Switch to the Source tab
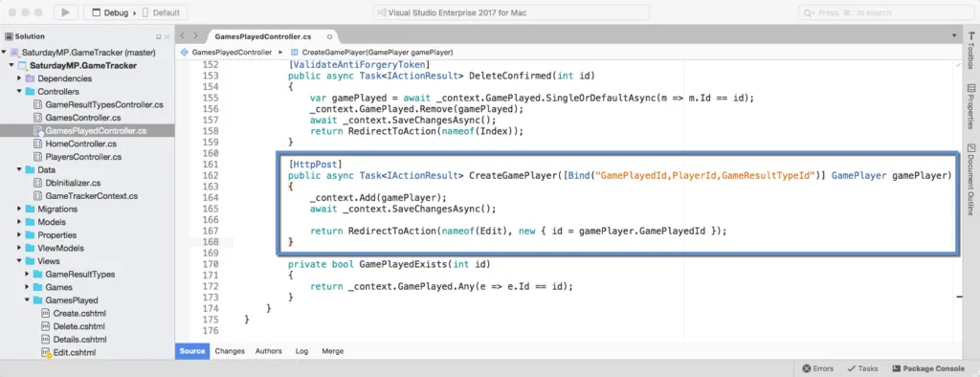The width and height of the screenshot is (980, 377). click(191, 351)
